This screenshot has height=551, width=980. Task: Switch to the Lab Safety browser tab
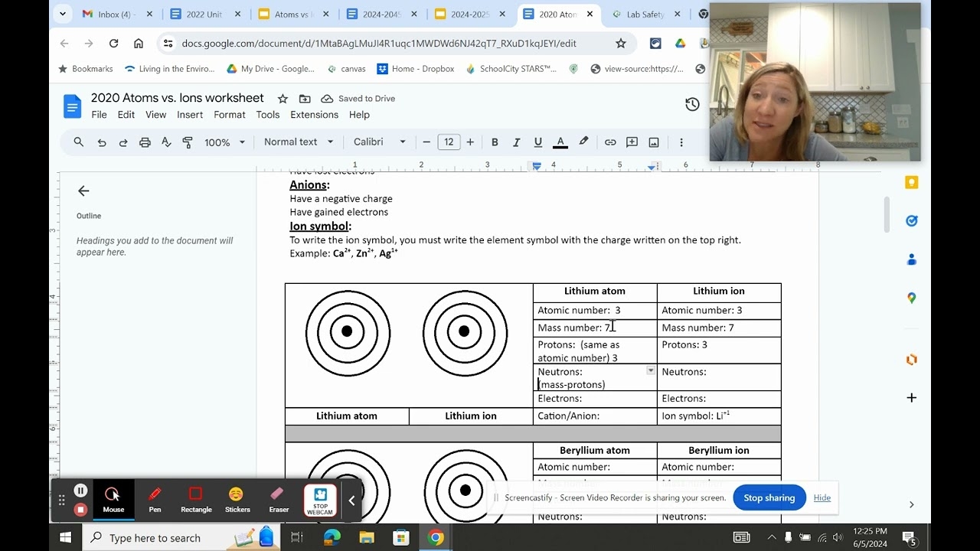coord(645,15)
